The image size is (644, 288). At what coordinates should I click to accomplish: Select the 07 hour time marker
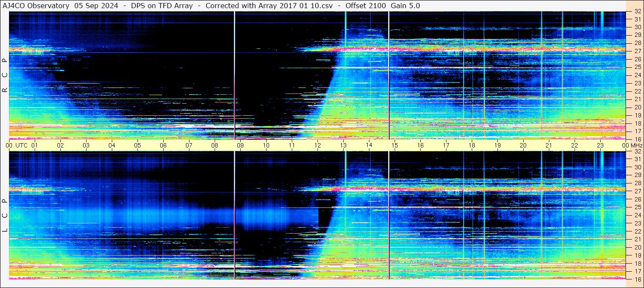189,145
